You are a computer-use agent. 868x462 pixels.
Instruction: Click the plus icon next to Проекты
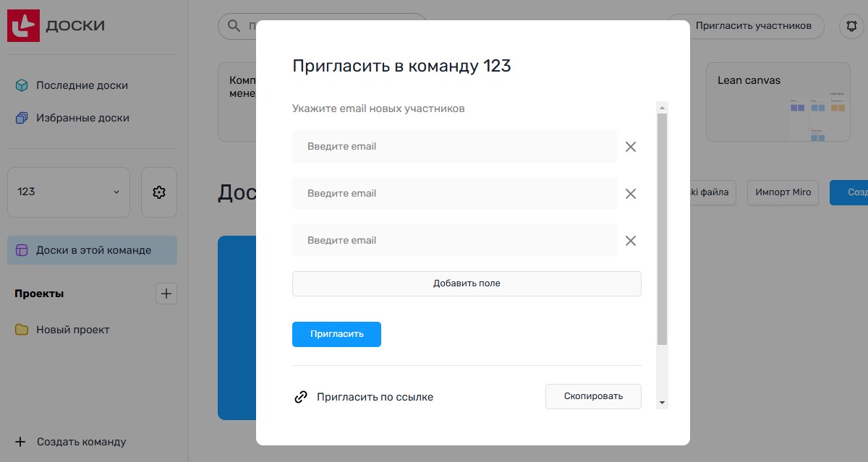(166, 294)
